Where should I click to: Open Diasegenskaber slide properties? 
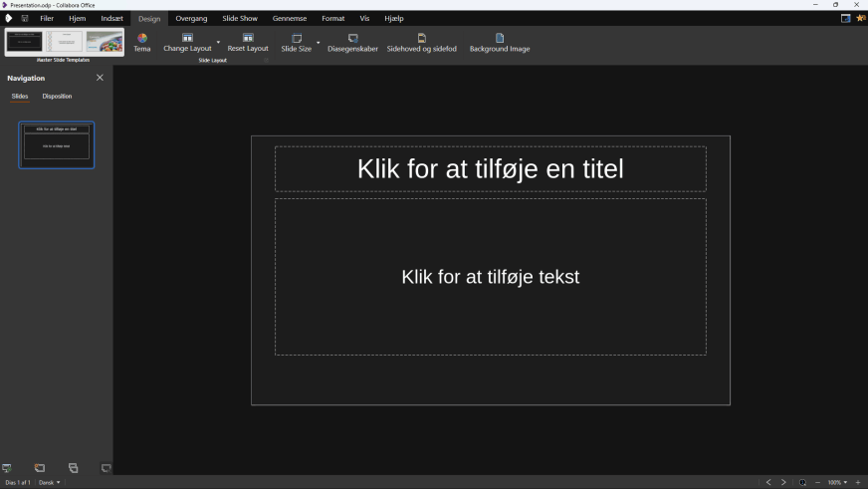point(352,38)
